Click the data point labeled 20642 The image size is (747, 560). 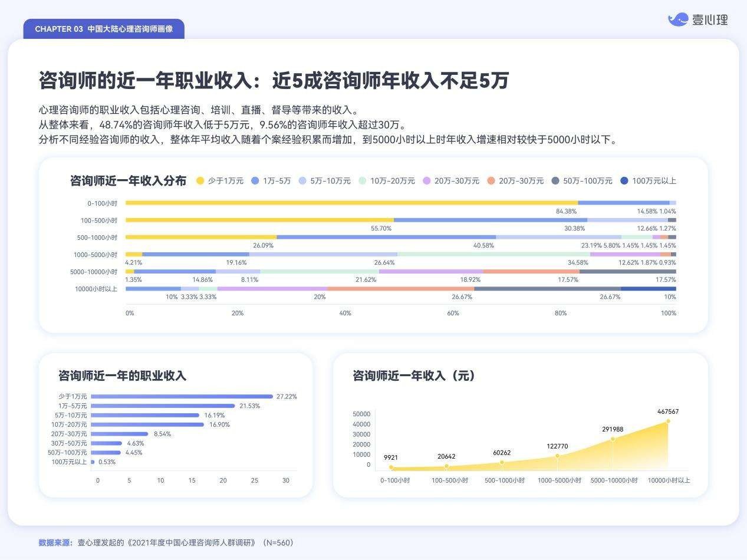[446, 466]
